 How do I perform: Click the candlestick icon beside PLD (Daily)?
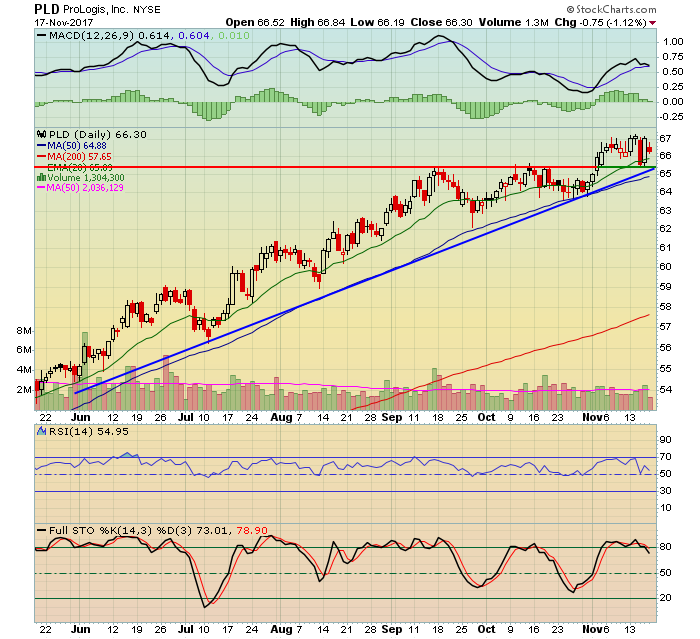point(42,134)
